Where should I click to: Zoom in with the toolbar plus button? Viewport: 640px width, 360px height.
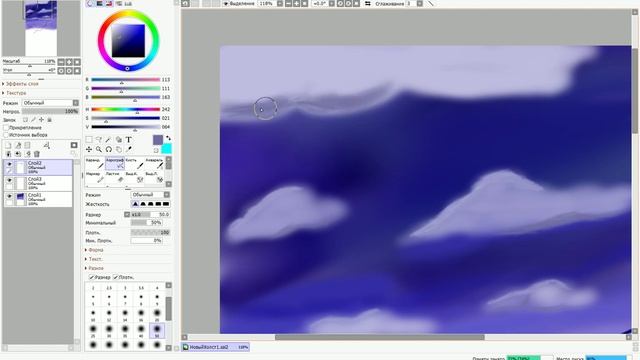297,3
